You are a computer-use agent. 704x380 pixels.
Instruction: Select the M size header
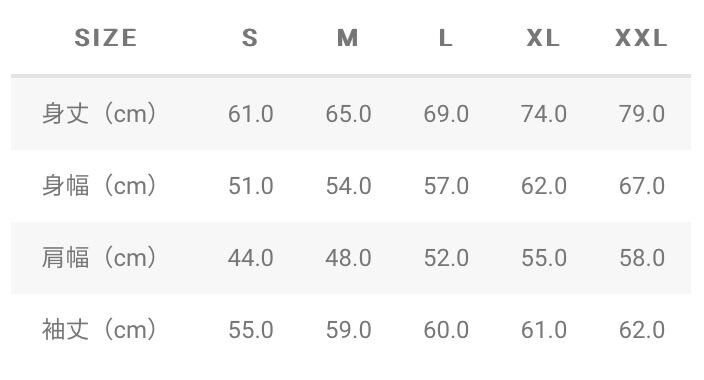click(x=348, y=38)
